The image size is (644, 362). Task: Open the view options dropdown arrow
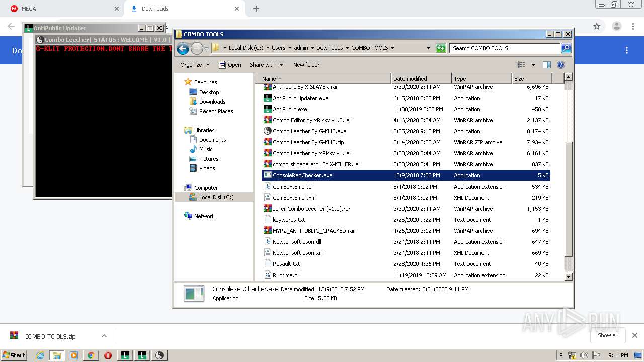533,65
